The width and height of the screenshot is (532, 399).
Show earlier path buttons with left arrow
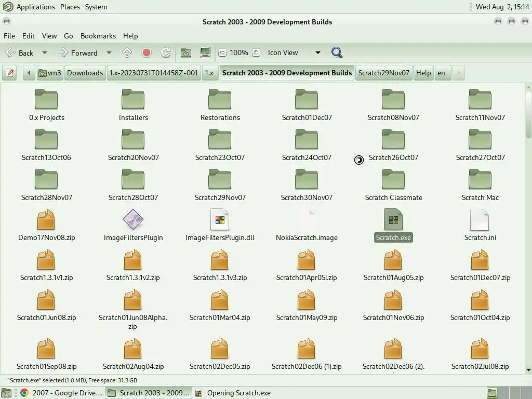click(x=29, y=73)
